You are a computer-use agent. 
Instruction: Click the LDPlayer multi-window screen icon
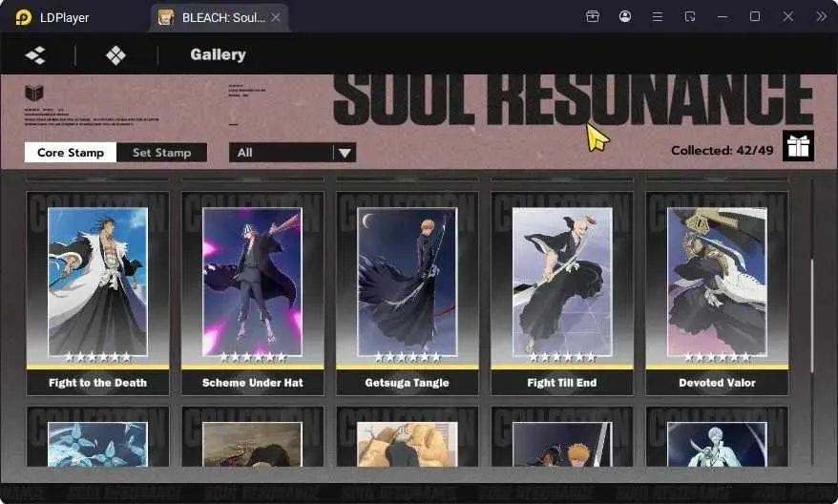point(690,16)
